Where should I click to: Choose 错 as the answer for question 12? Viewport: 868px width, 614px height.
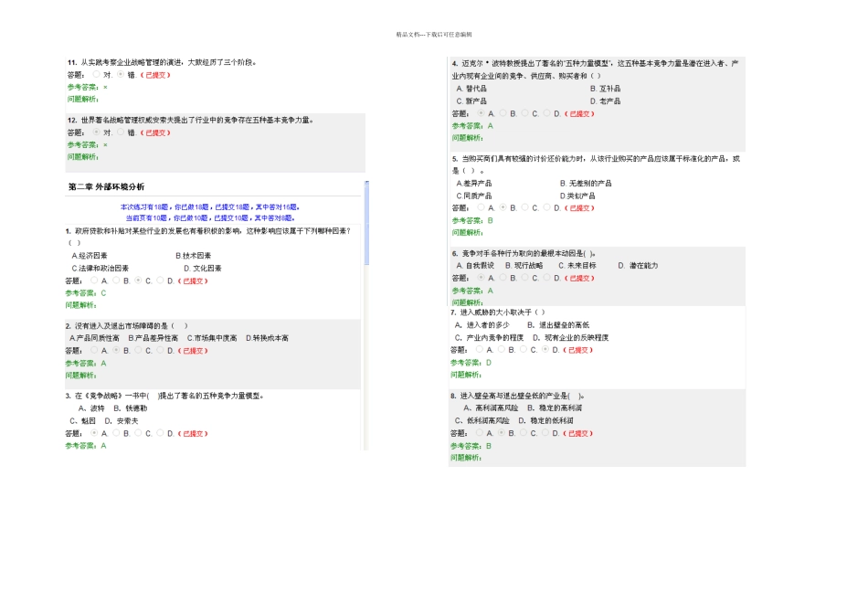click(120, 132)
